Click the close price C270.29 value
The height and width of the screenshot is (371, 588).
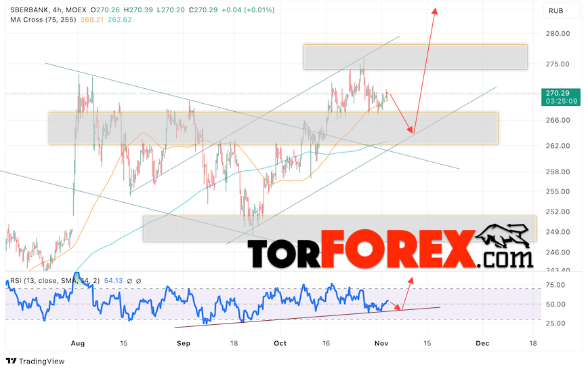click(x=203, y=10)
